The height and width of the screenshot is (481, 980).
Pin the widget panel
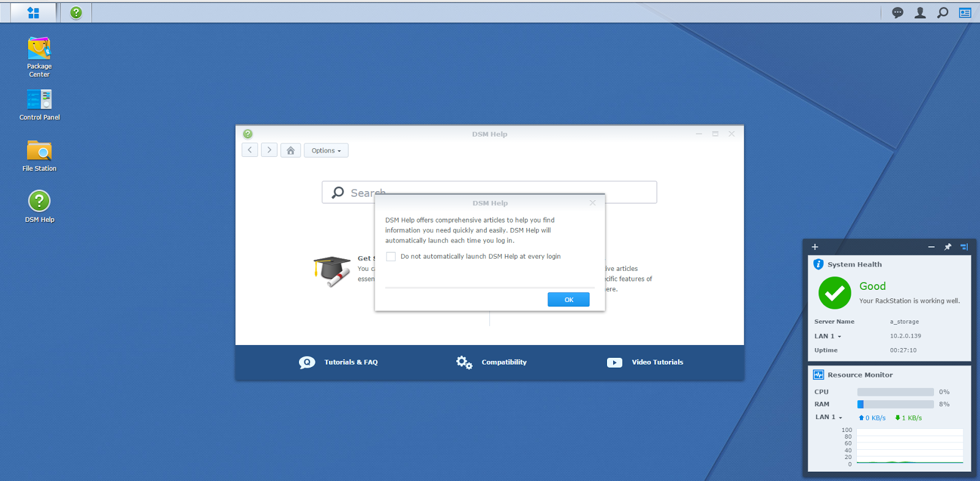coord(948,247)
